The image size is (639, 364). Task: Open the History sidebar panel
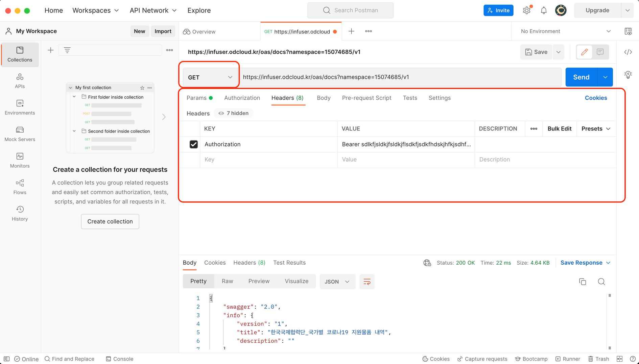(20, 214)
